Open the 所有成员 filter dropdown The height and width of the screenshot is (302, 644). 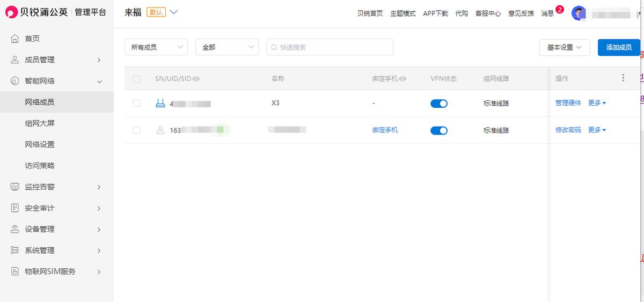(x=156, y=47)
